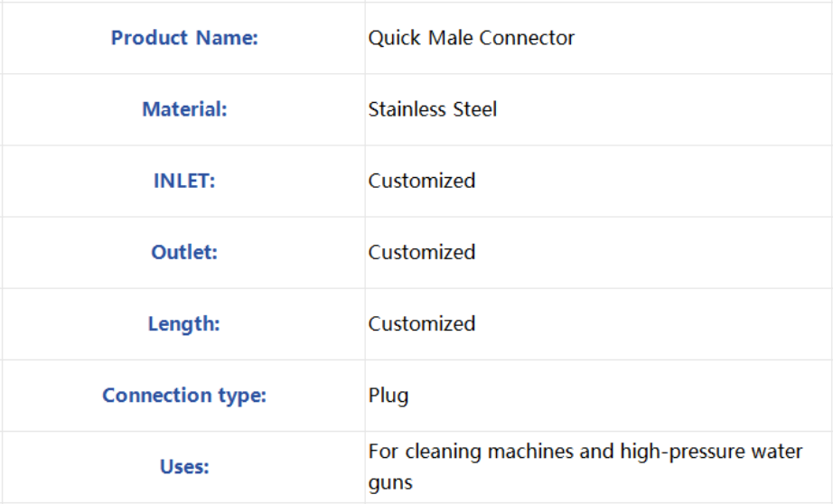Click the 'Product Name:' label cell

point(184,38)
